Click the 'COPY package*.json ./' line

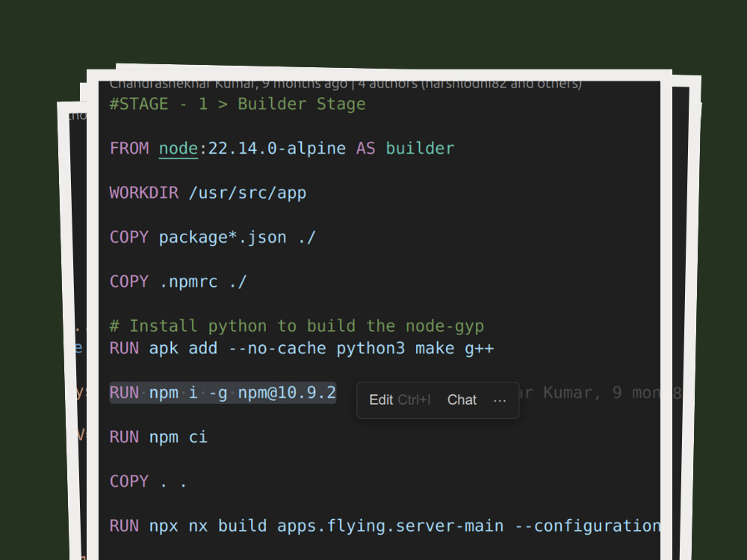[212, 237]
